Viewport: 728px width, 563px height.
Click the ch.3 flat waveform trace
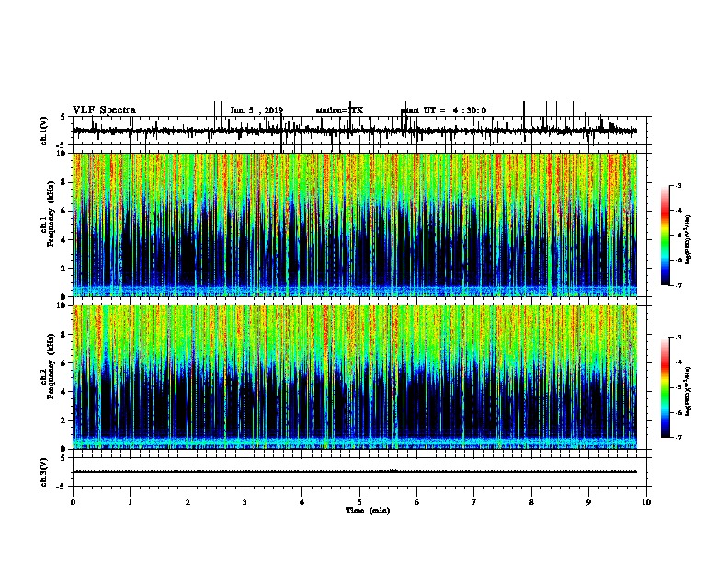click(355, 472)
